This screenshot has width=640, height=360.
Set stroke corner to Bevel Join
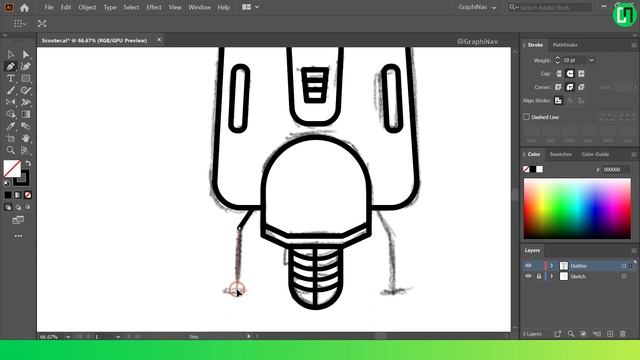pyautogui.click(x=581, y=87)
